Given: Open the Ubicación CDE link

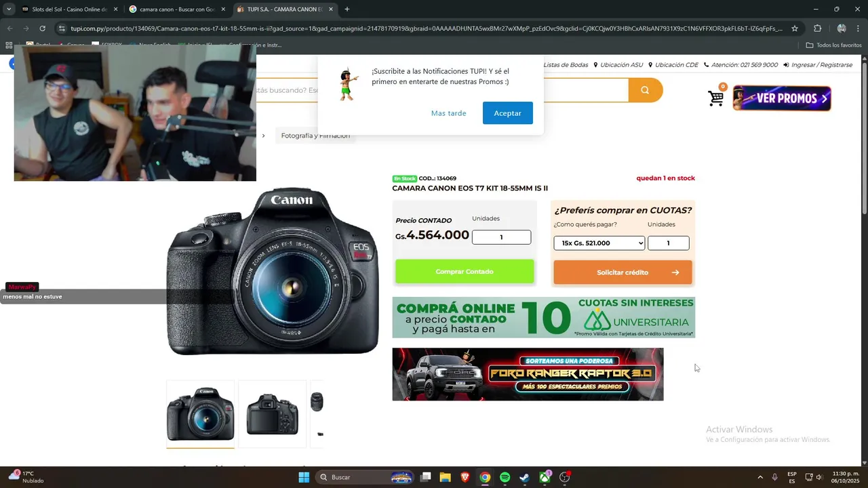Looking at the screenshot, I should point(673,65).
